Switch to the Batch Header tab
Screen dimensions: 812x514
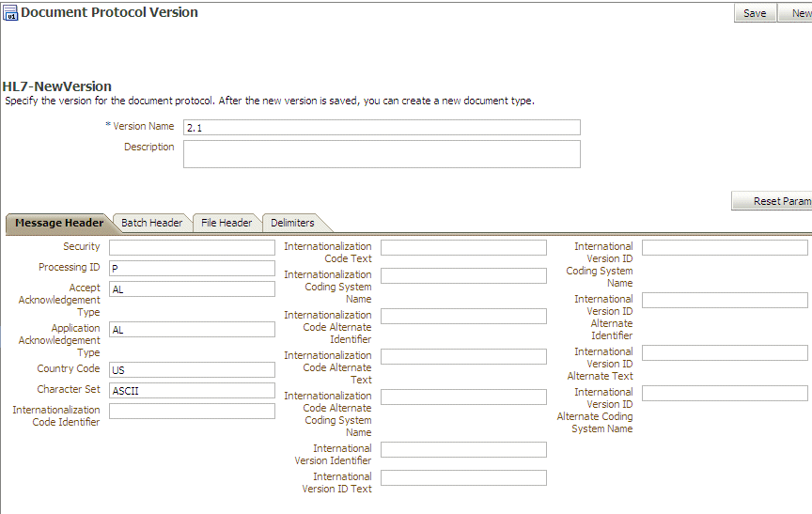point(151,223)
